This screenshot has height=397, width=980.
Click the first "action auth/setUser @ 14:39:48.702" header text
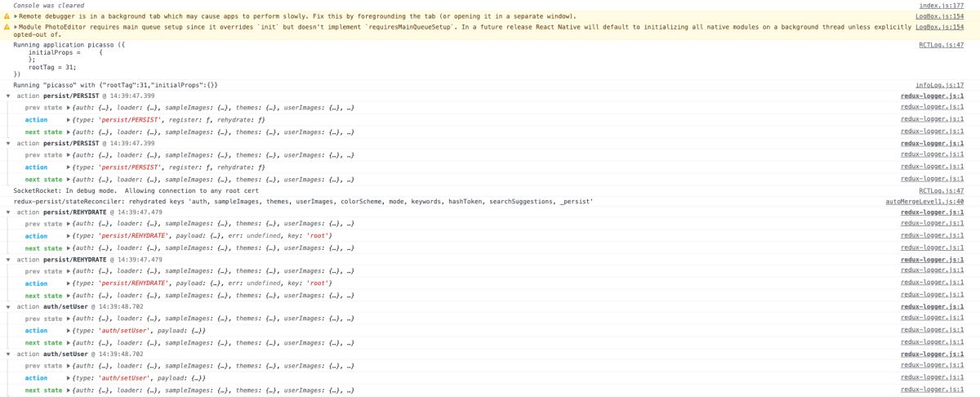click(79, 307)
